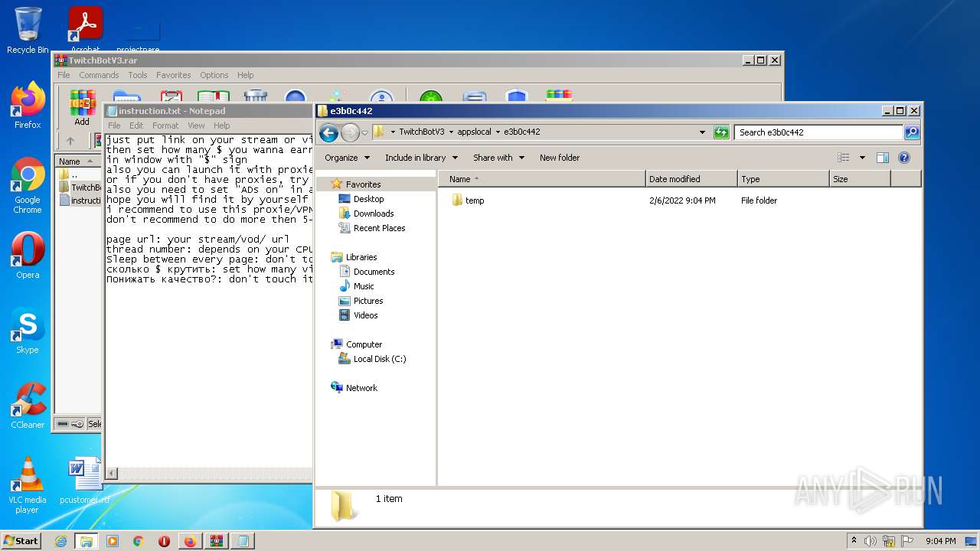Click the WinRAR taskbar button
This screenshot has width=980, height=551.
point(216,541)
